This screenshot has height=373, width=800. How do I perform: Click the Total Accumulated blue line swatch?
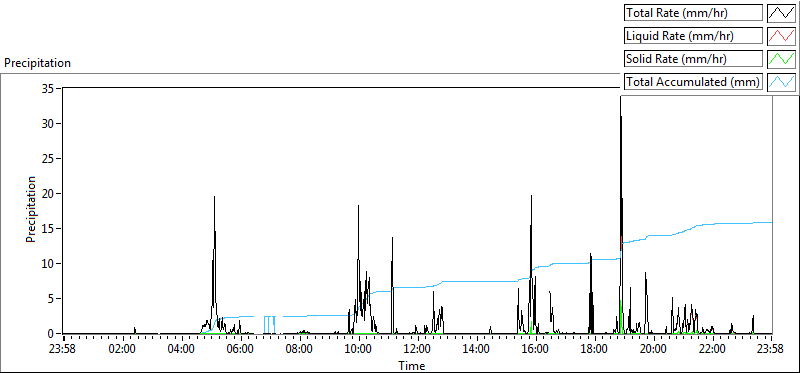coord(781,82)
